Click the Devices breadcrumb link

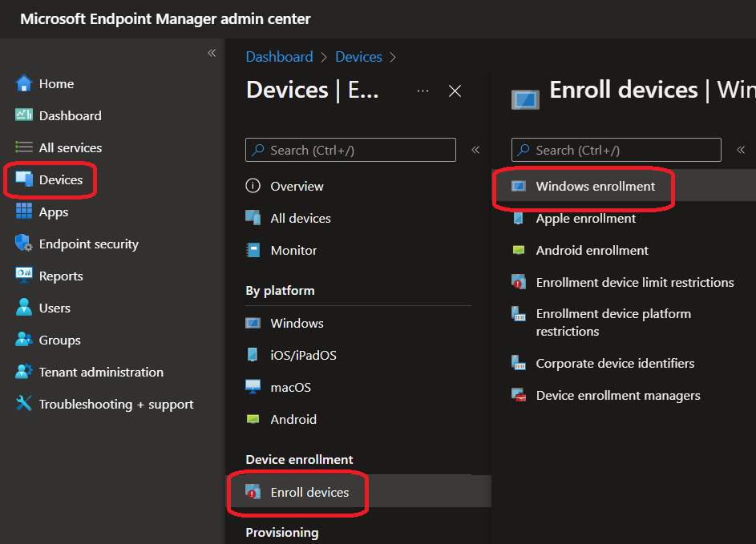[358, 57]
